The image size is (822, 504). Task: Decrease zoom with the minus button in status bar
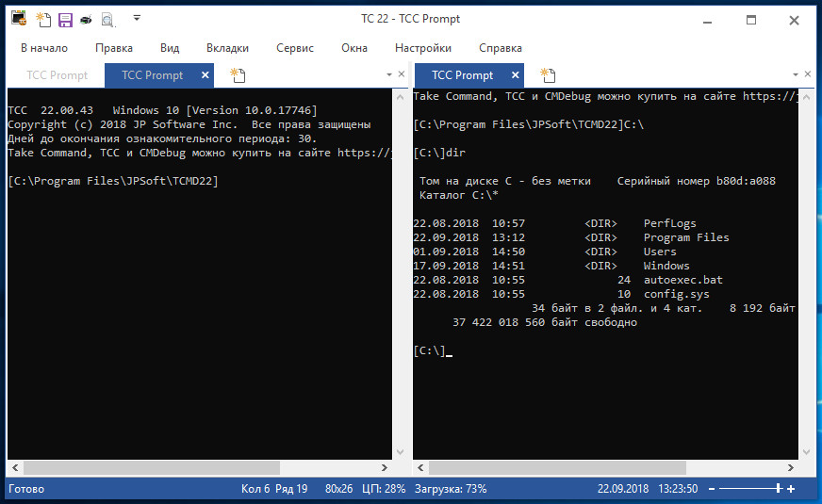(x=712, y=489)
